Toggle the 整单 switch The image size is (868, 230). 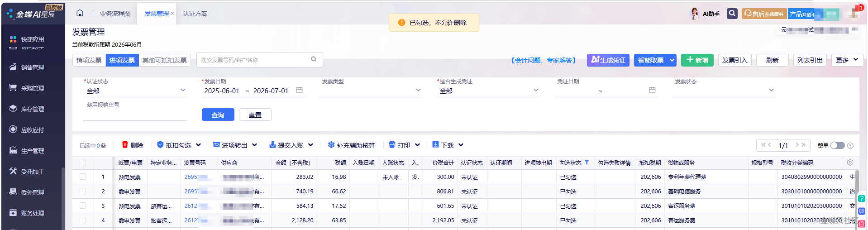tap(837, 145)
